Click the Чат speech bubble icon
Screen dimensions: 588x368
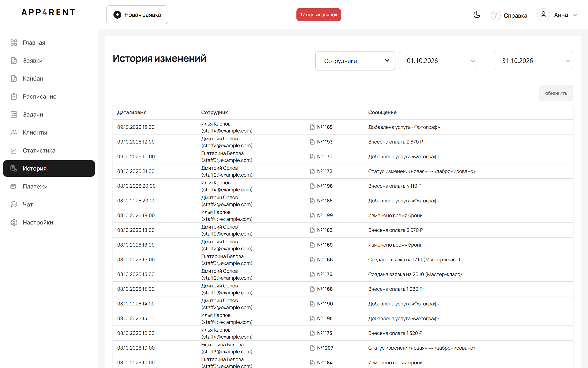14,204
